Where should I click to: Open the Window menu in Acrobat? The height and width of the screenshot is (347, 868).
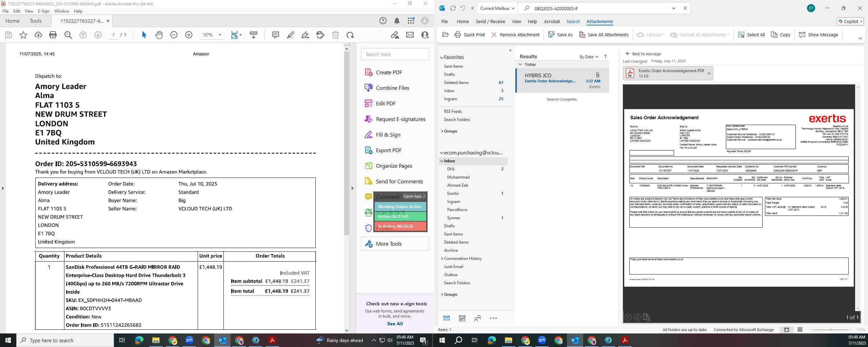coord(61,11)
